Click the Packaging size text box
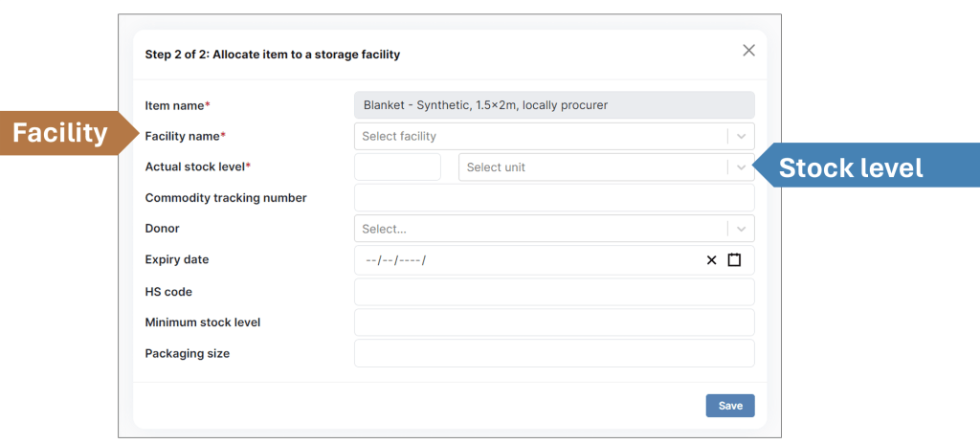Screen dimensions: 980x444 [x=554, y=353]
